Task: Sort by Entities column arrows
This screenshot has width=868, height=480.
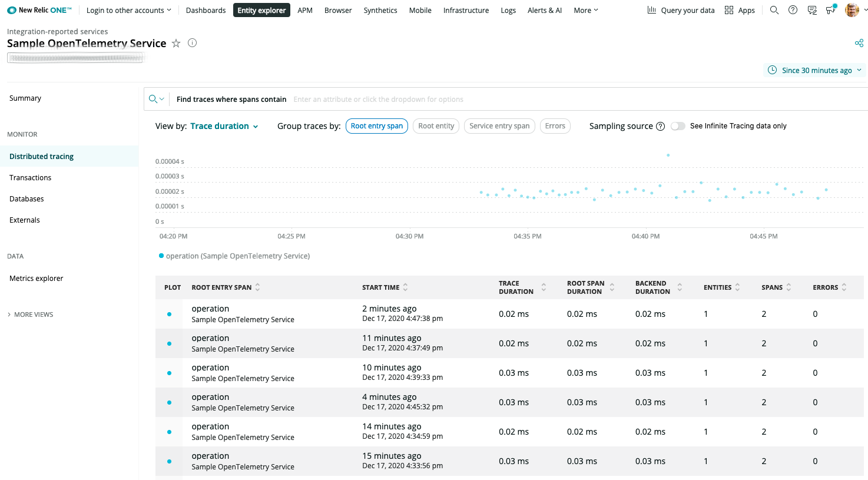Action: point(737,287)
